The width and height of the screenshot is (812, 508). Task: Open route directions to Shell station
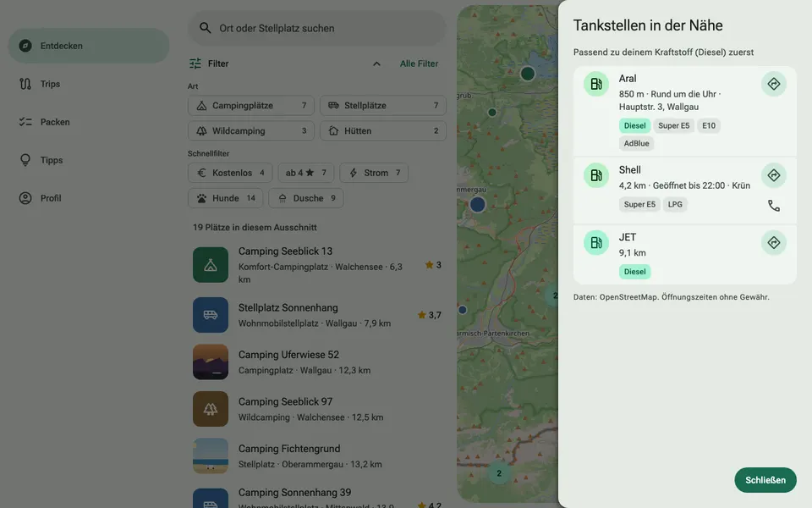point(773,175)
